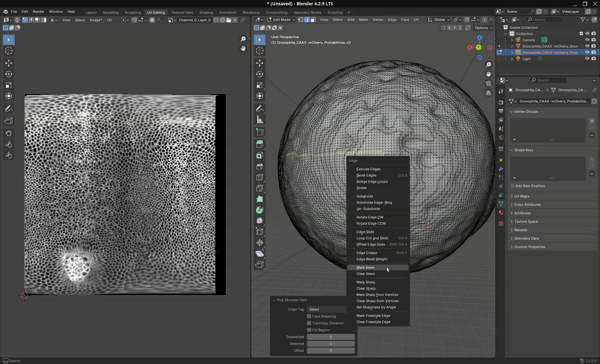The width and height of the screenshot is (600, 364).
Task: Select the Knife tool in 3D viewport
Action: [259, 188]
